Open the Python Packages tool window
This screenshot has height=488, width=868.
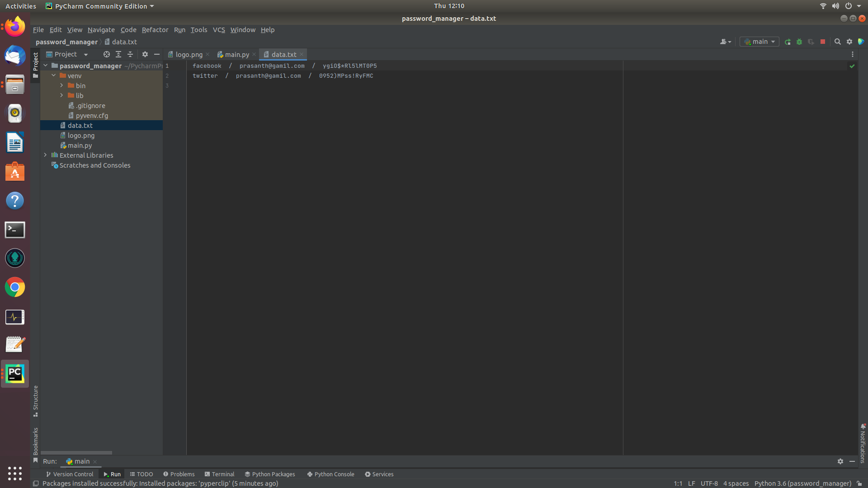pos(269,474)
